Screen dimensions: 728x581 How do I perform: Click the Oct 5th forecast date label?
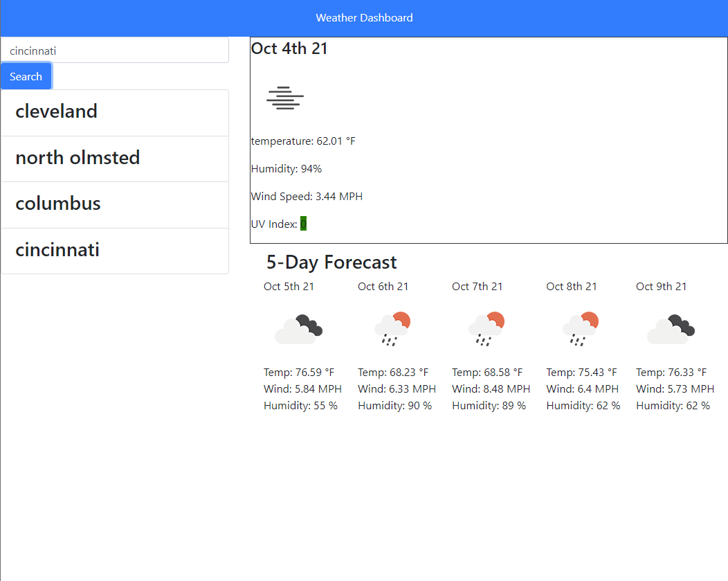pos(289,286)
